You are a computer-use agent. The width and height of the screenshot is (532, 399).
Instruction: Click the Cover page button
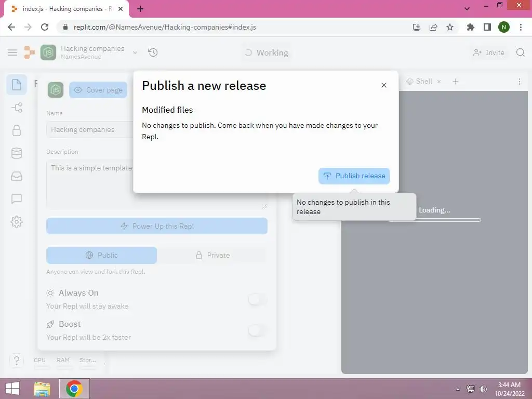tap(98, 90)
